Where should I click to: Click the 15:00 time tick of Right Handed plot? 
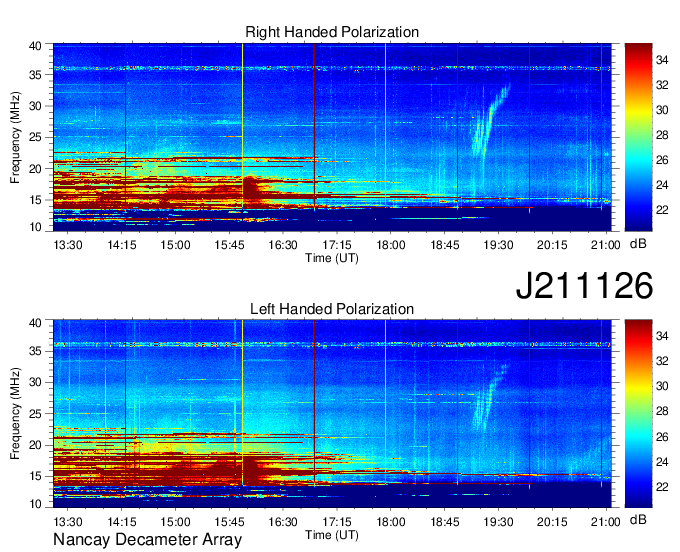[176, 245]
